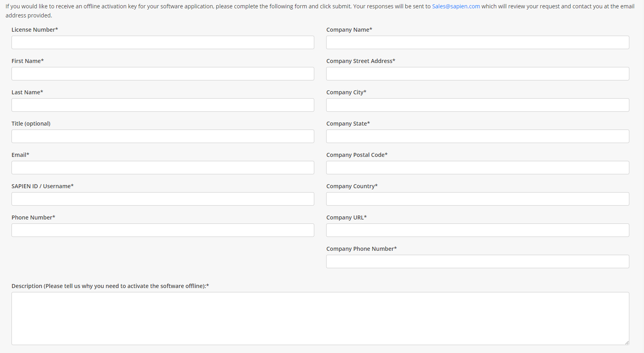Click the "First Name*" label
Image resolution: width=644 pixels, height=353 pixels.
click(x=28, y=61)
